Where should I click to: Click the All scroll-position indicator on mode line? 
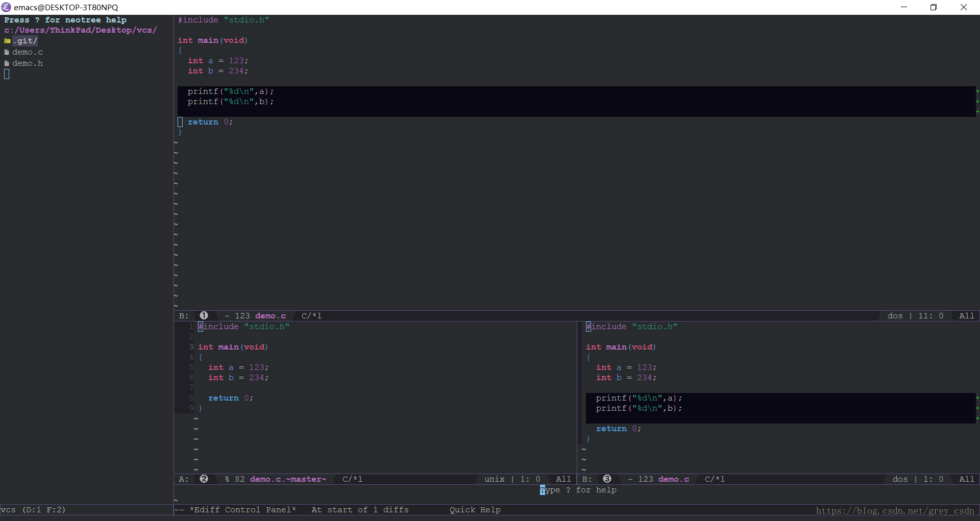(967, 315)
